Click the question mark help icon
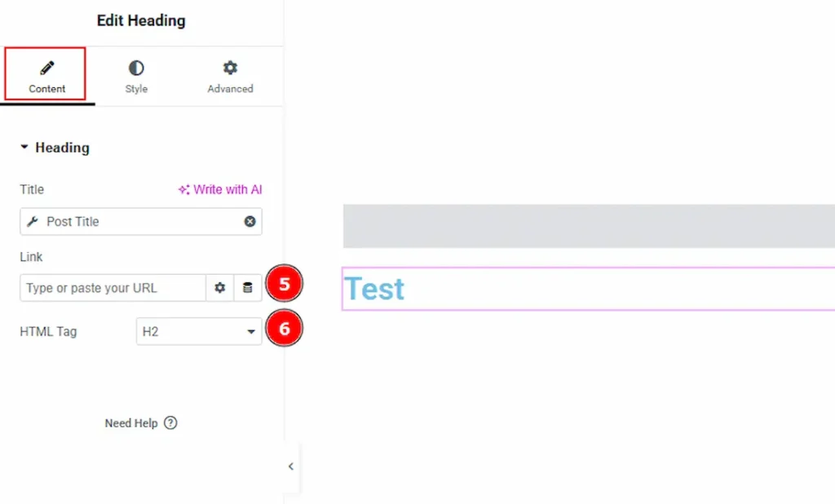The image size is (835, 504). click(x=170, y=423)
